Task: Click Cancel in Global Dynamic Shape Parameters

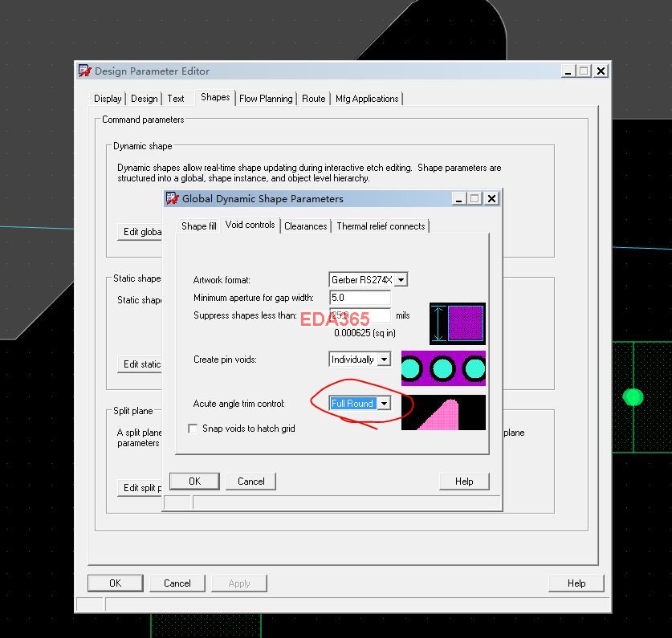Action: coord(250,482)
